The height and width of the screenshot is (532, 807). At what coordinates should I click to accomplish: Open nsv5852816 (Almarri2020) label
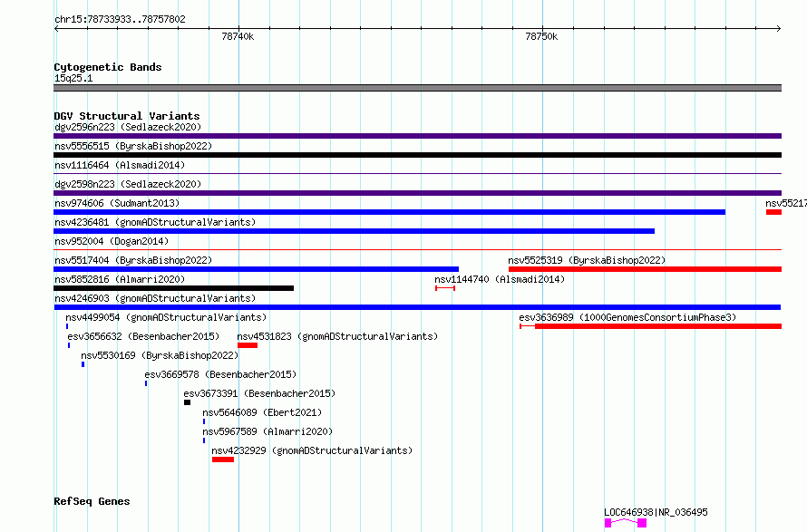coord(120,279)
